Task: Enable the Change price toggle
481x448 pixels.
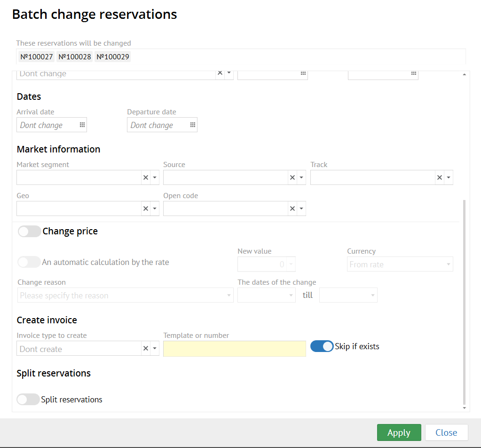Action: (29, 232)
